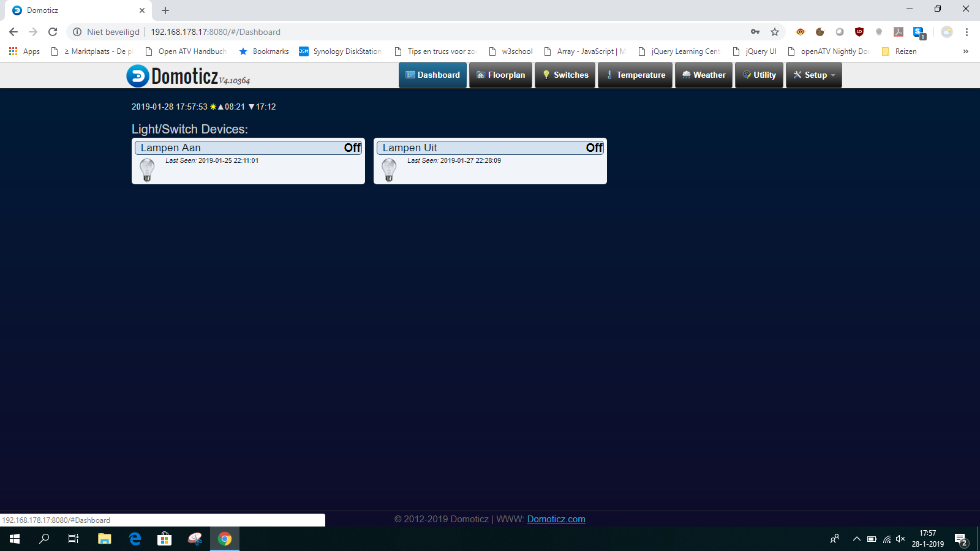980x551 pixels.
Task: Click the Niet beveiligd site info icon
Action: (x=77, y=32)
